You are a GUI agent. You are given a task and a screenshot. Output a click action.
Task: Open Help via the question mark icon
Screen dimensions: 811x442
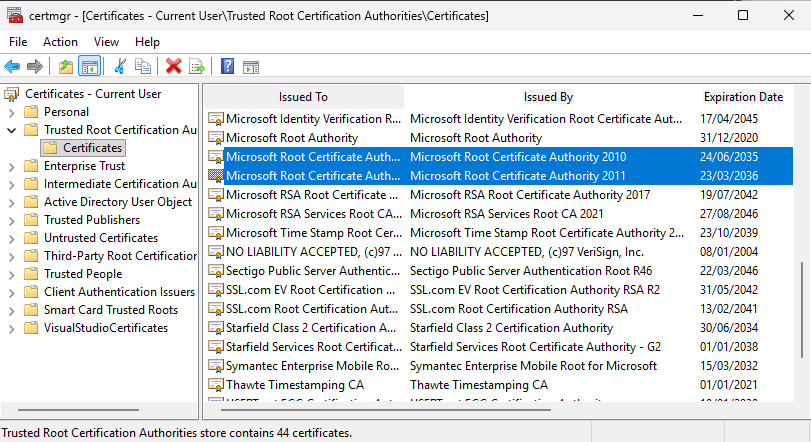(x=228, y=66)
